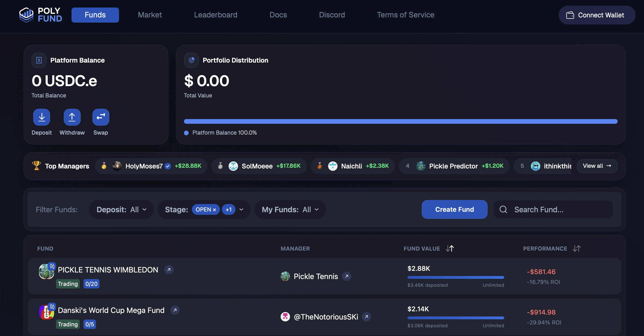Click the View all managers button
The image size is (644, 336).
pyautogui.click(x=597, y=166)
